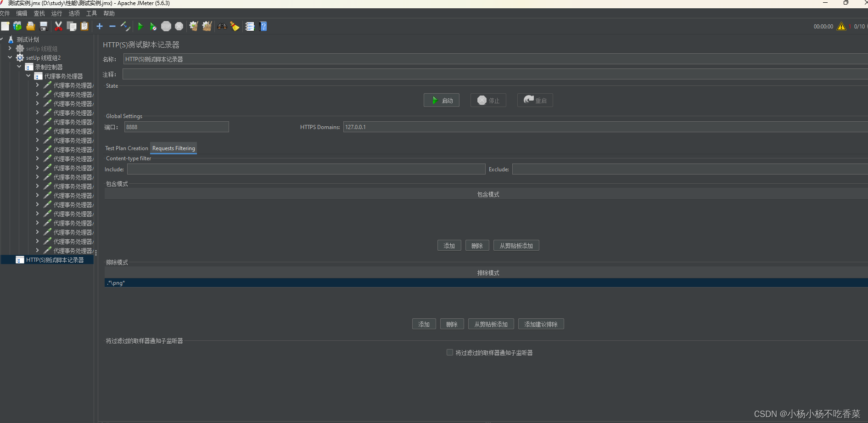Open help with the question mark icon
Viewport: 868px width, 423px height.
[263, 26]
